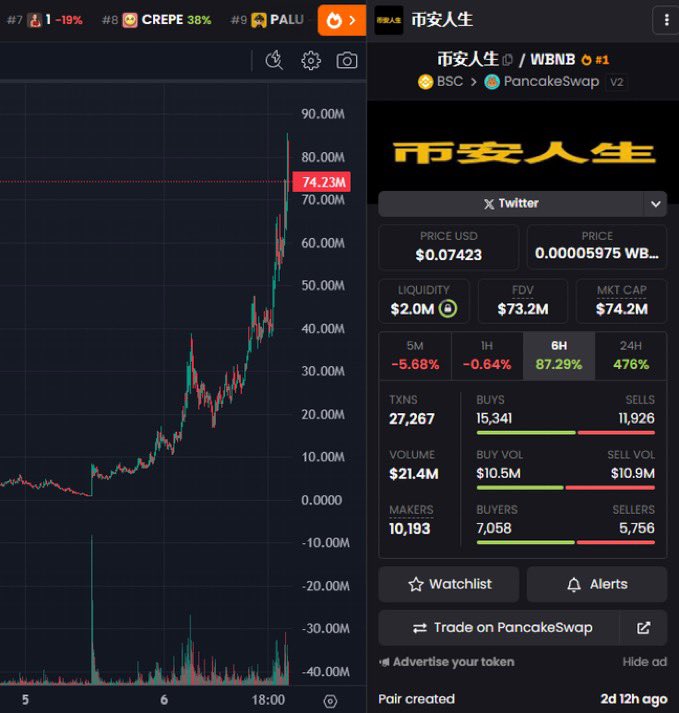Click the SELLERS count 5,756
This screenshot has width=679, height=713.
click(x=637, y=528)
